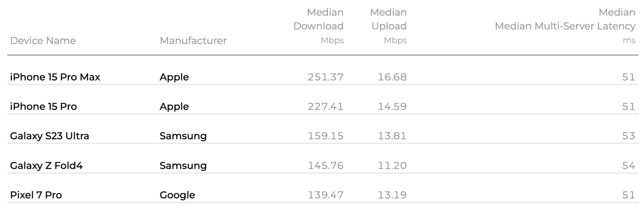Select the Median Multi-Server Latency header
644x210 pixels.
pos(565,26)
